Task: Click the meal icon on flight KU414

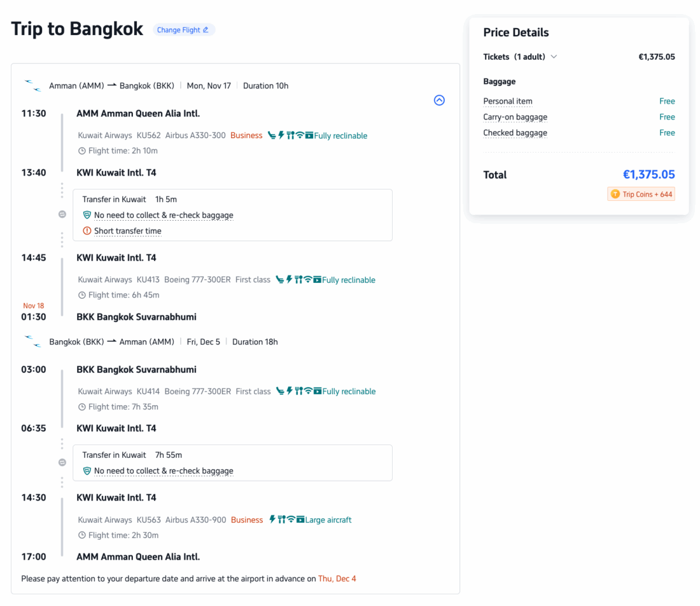Action: pyautogui.click(x=298, y=391)
